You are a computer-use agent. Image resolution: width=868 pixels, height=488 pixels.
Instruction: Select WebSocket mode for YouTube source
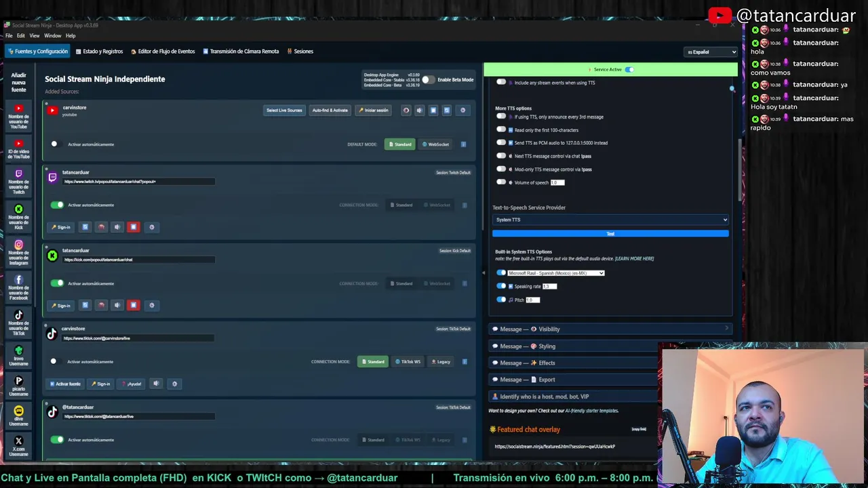[435, 144]
